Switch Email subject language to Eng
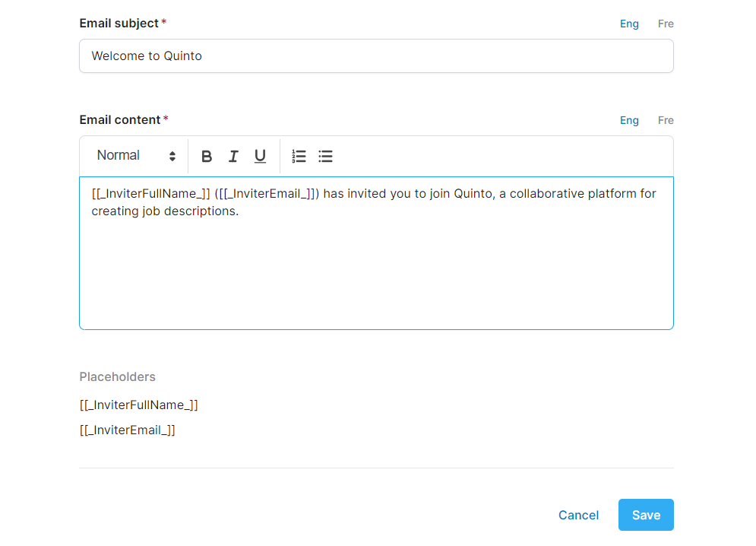 coord(629,24)
